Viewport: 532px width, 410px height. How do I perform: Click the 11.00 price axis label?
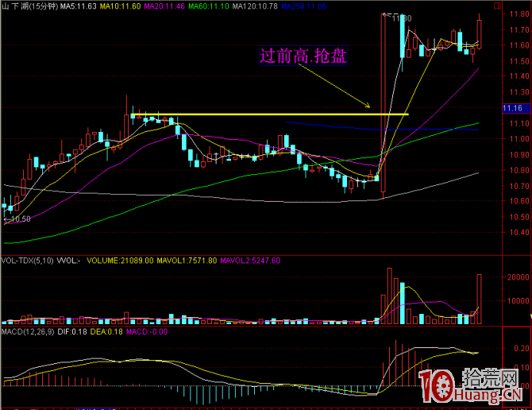[x=519, y=138]
